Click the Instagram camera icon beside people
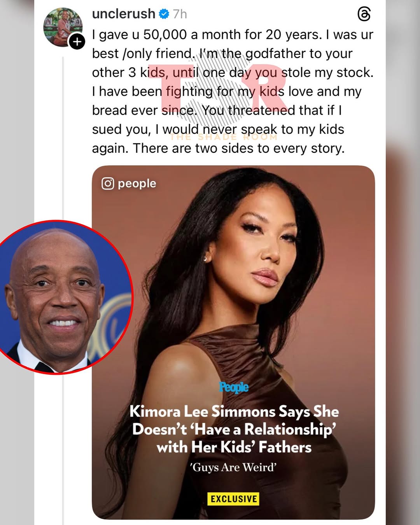Image resolution: width=420 pixels, height=525 pixels. click(x=108, y=184)
